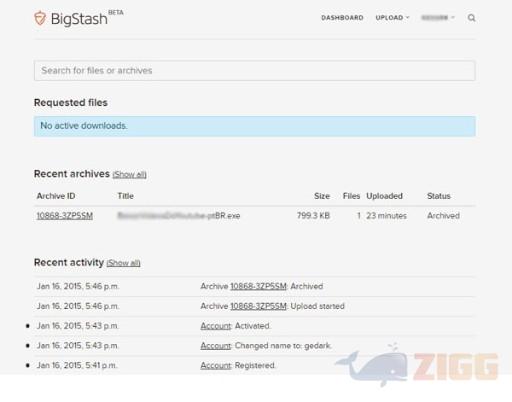Show all recent archives
This screenshot has width=512, height=402.
(129, 174)
